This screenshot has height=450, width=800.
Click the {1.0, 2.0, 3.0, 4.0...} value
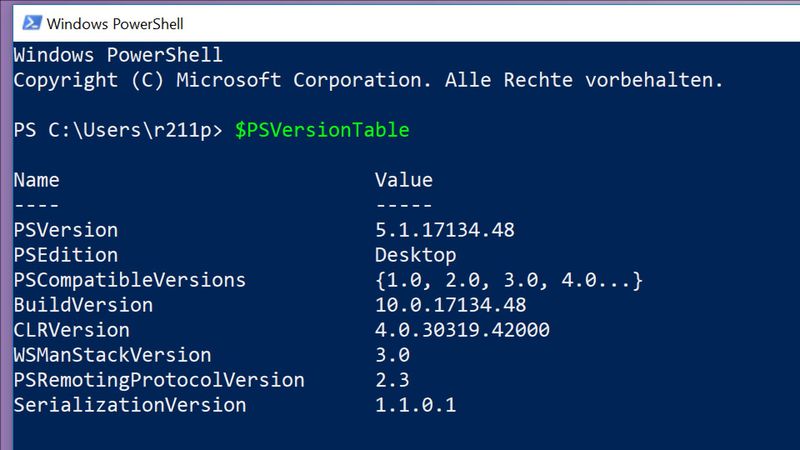(x=508, y=280)
